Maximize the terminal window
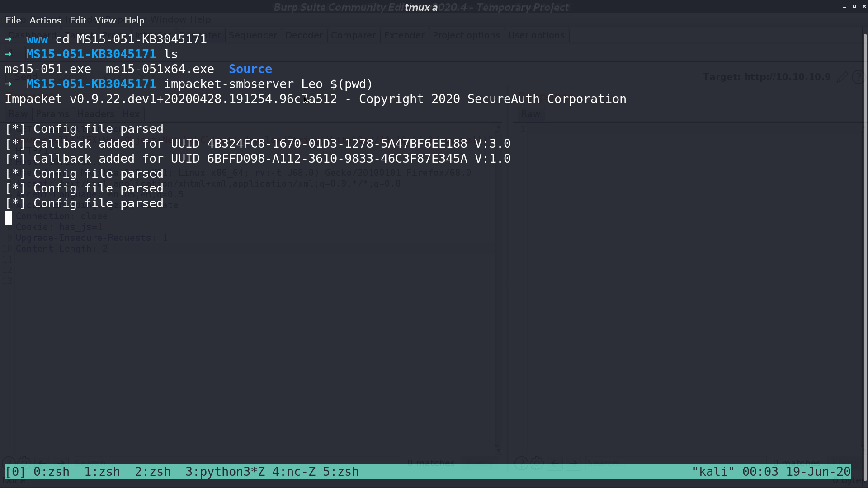Screen dimensions: 868x488 [x=854, y=6]
